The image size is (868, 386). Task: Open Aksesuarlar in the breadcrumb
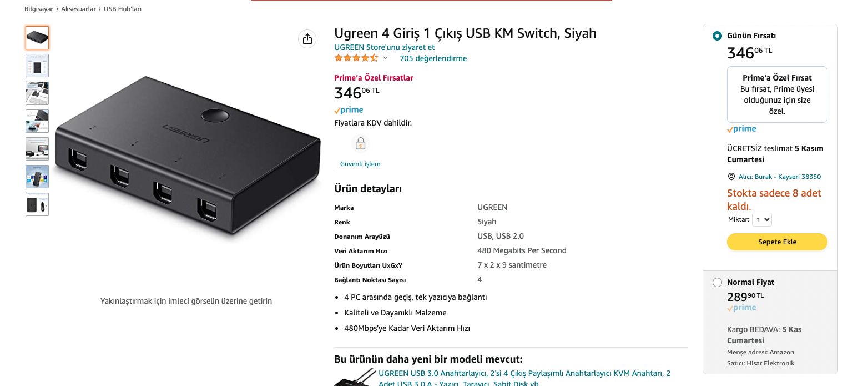tap(78, 9)
